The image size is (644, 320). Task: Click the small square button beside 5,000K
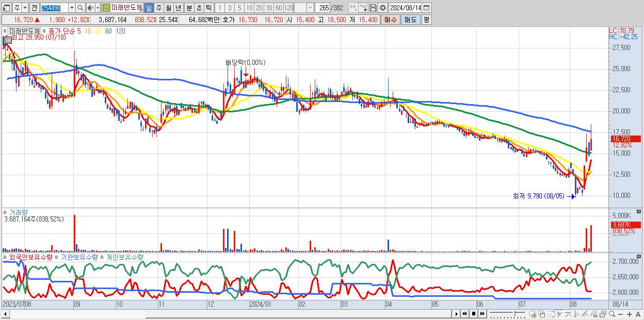coord(640,211)
